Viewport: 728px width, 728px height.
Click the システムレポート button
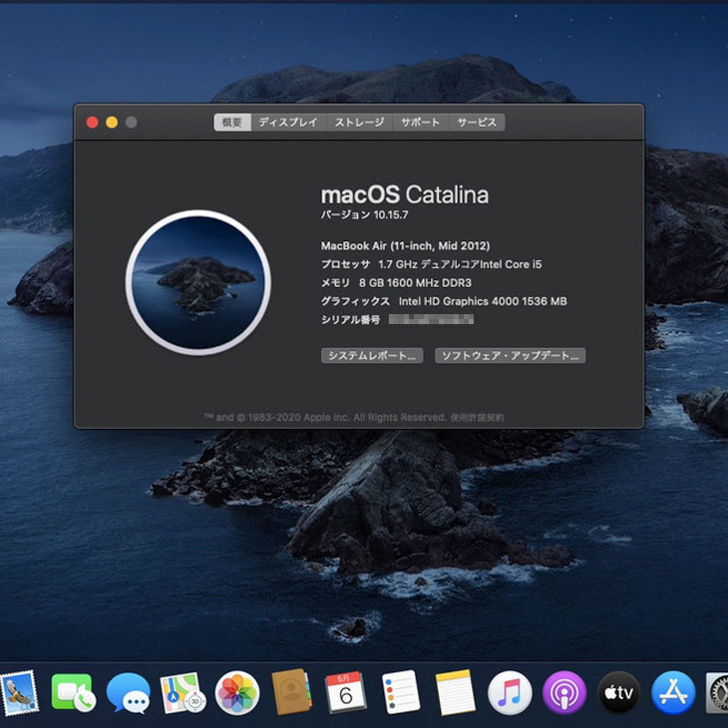tap(372, 356)
